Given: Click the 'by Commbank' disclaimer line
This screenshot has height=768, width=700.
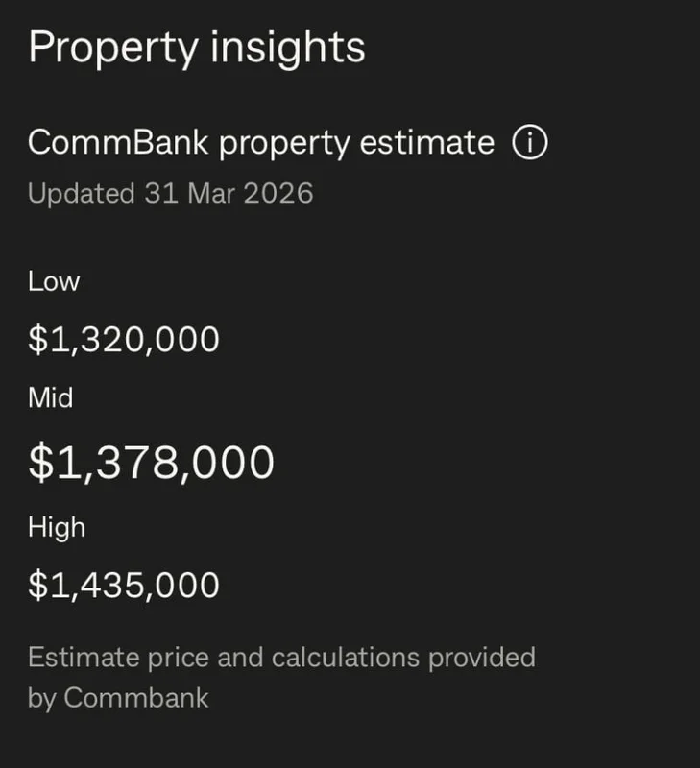Looking at the screenshot, I should coord(118,698).
